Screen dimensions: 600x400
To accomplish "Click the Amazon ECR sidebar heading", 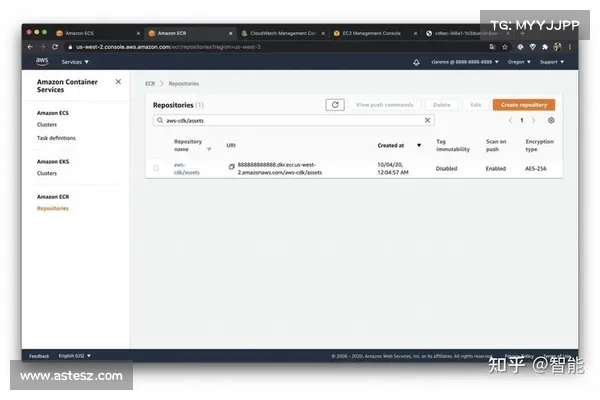I will [x=53, y=196].
